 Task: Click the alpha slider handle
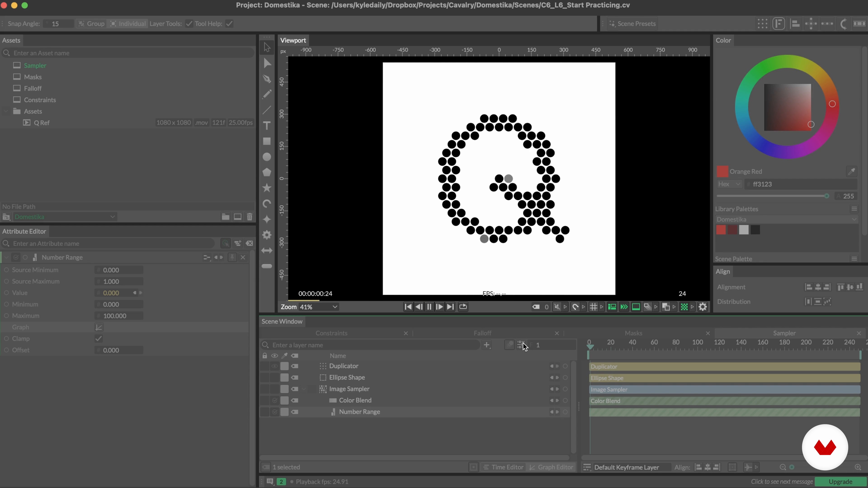pos(826,196)
